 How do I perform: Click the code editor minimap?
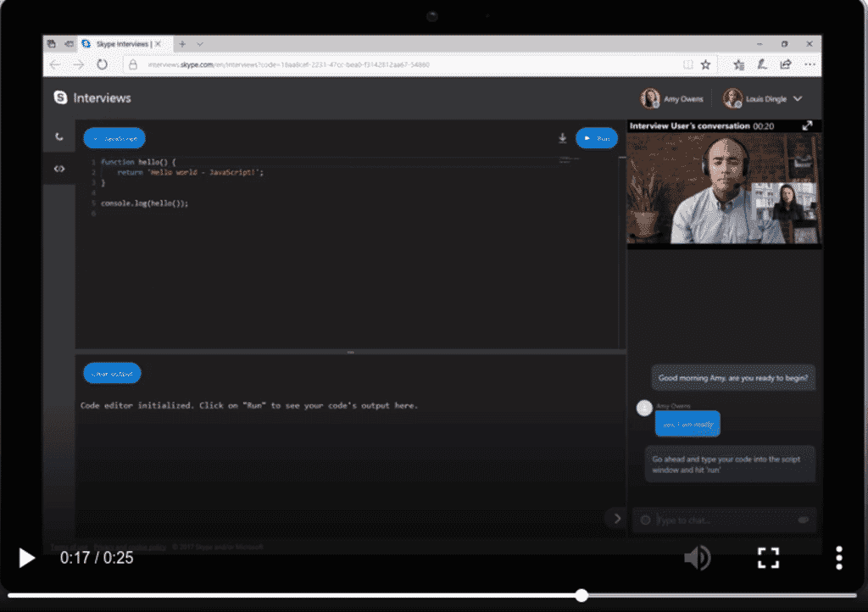coord(569,160)
